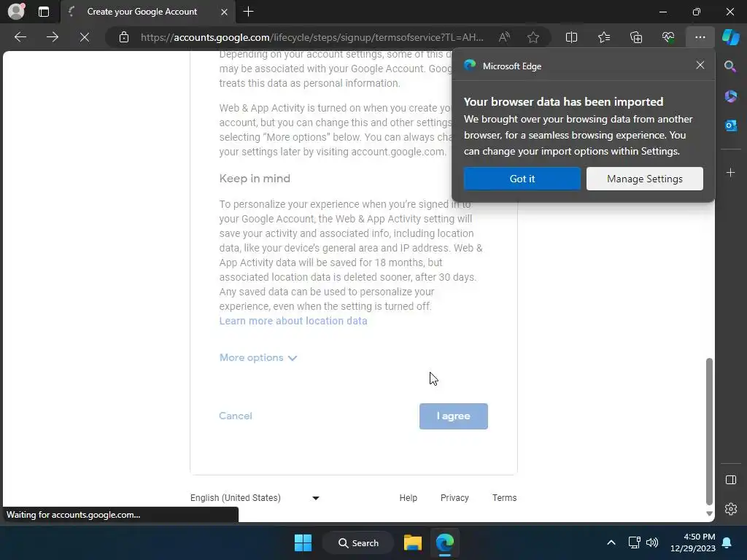747x560 pixels.
Task: Add a sidebar app with plus
Action: [730, 172]
